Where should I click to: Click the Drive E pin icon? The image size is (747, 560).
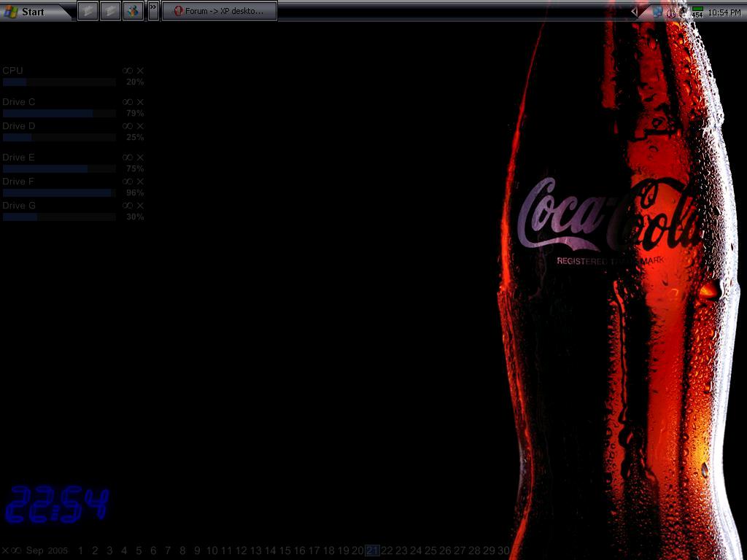127,157
